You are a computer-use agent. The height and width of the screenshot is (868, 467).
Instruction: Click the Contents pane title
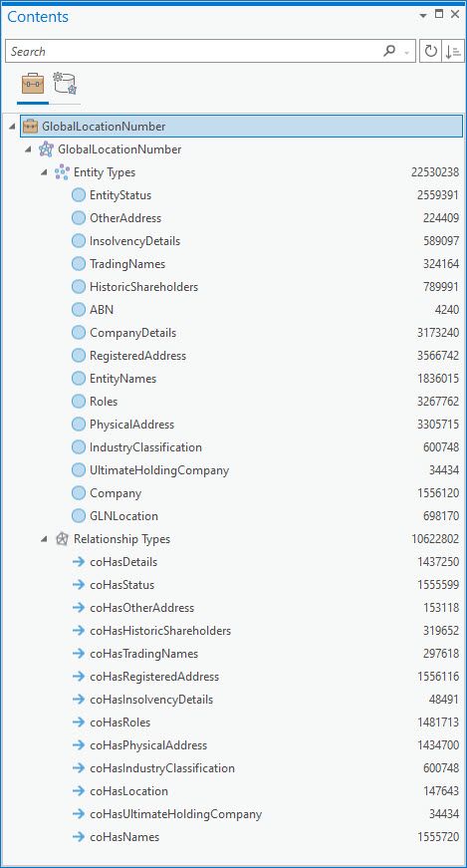(x=38, y=17)
